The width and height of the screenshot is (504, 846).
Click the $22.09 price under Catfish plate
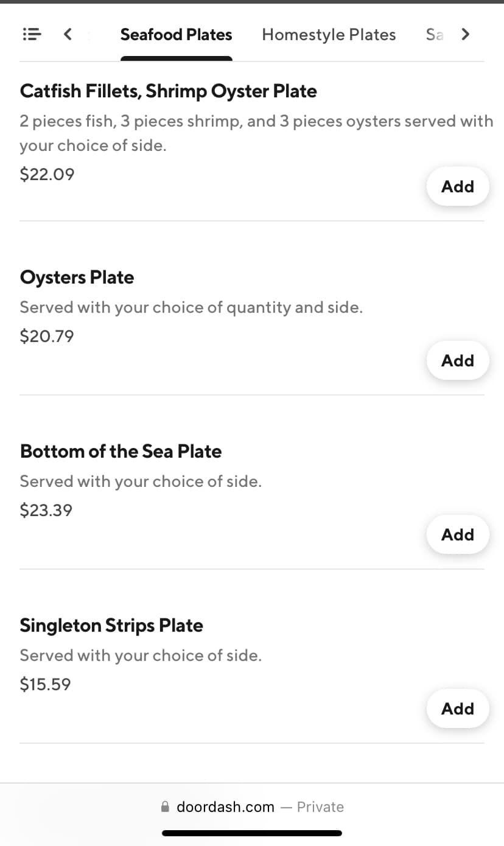(x=47, y=175)
